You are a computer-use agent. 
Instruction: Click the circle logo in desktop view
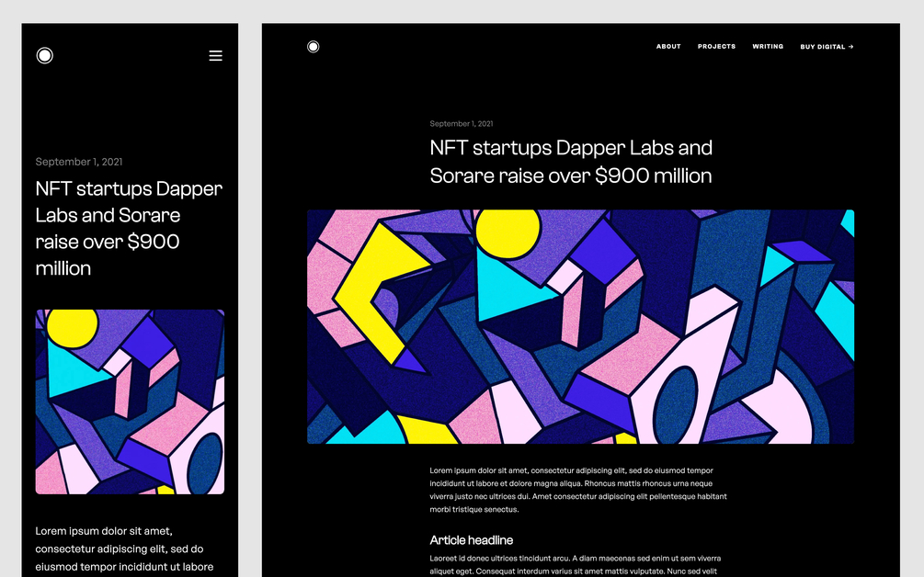coord(314,47)
